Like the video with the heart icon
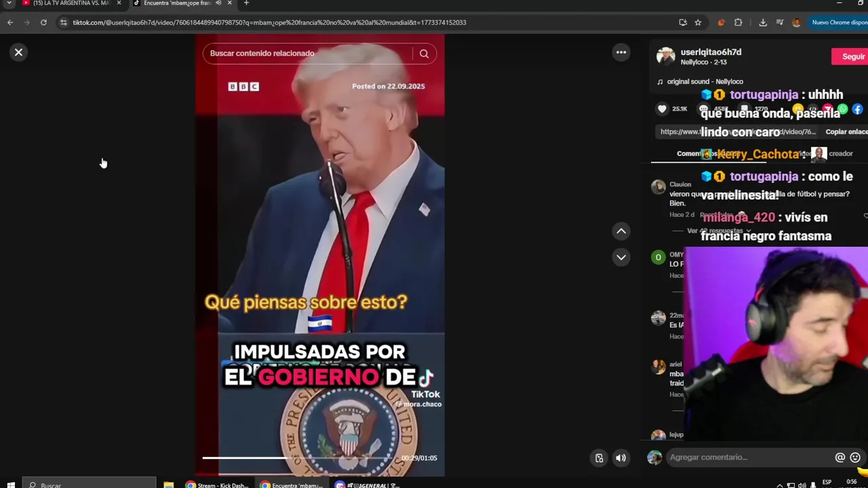868x488 pixels. click(662, 108)
